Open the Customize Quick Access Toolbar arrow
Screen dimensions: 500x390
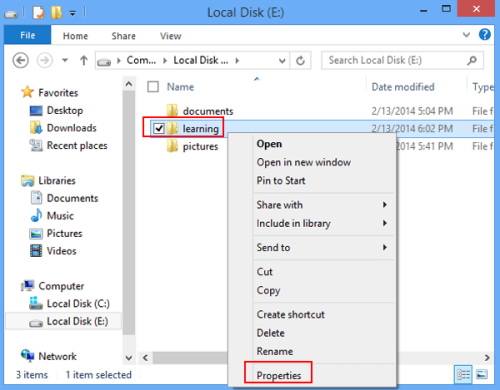pyautogui.click(x=72, y=14)
